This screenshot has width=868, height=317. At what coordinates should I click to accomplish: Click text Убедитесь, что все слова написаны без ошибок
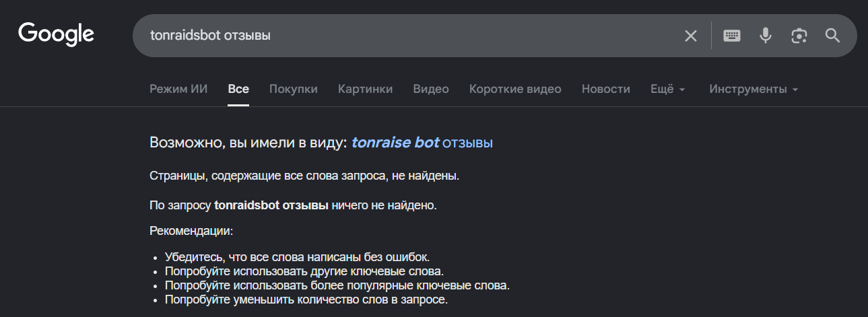(x=297, y=257)
